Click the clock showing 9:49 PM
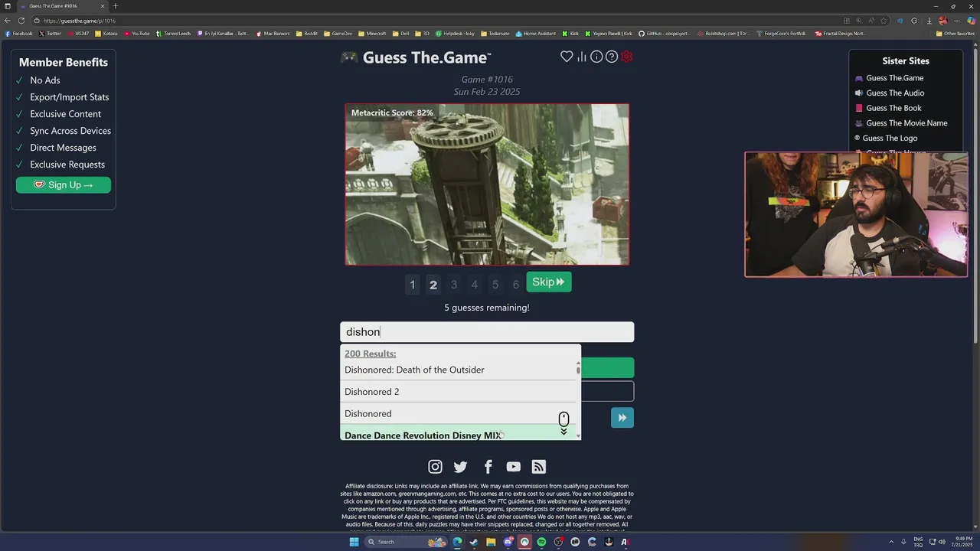The height and width of the screenshot is (551, 980). [x=965, y=539]
